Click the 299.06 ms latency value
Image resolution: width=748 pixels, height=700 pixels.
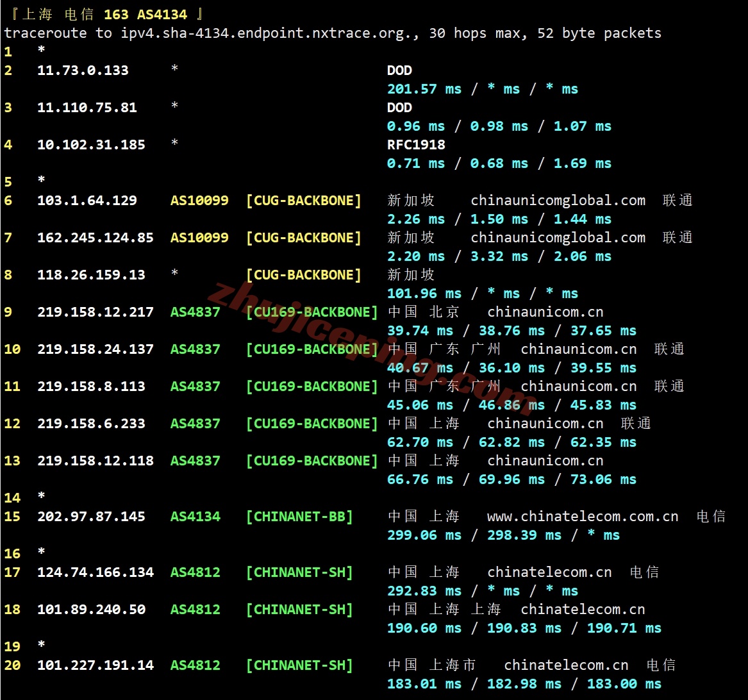coord(424,535)
